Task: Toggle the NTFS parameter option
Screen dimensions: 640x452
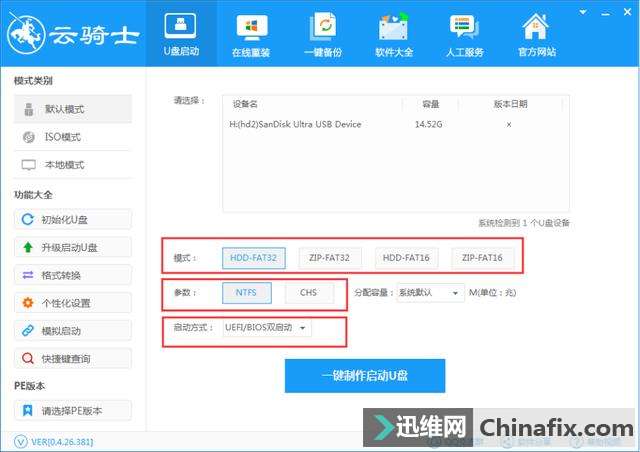Action: click(x=246, y=293)
